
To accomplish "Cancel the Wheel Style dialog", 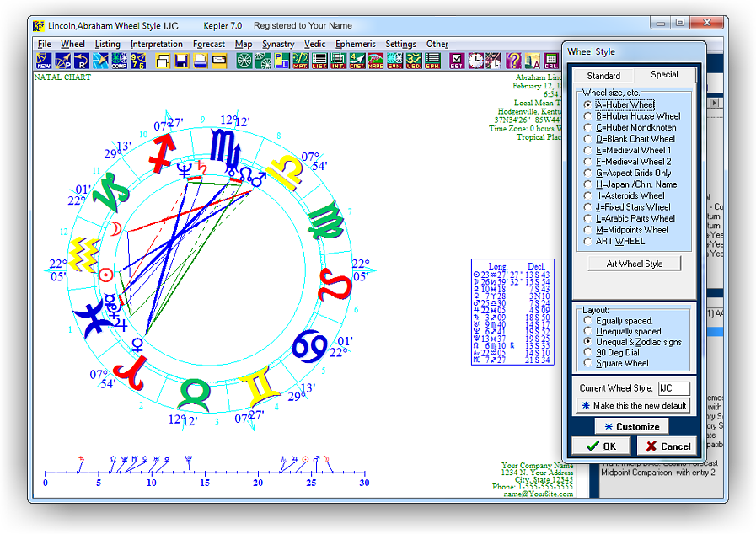I will [x=668, y=446].
